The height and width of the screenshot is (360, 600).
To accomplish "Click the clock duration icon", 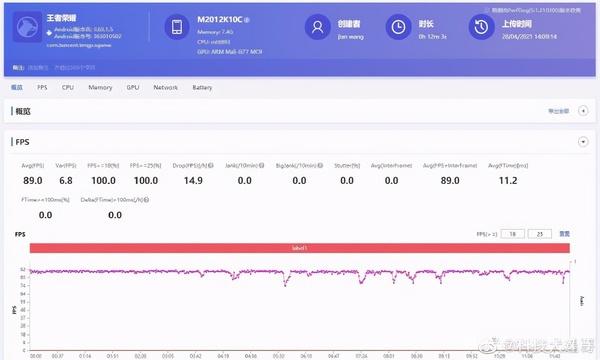I will coord(398,27).
